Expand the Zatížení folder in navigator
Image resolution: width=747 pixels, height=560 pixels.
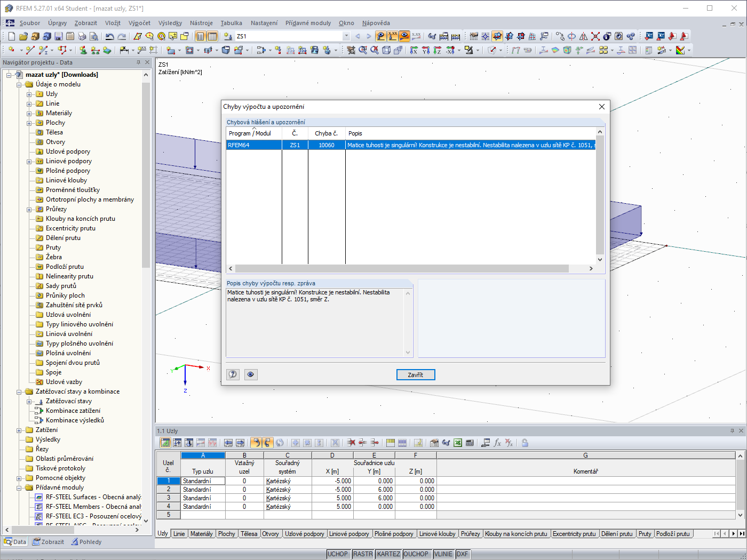tap(20, 430)
